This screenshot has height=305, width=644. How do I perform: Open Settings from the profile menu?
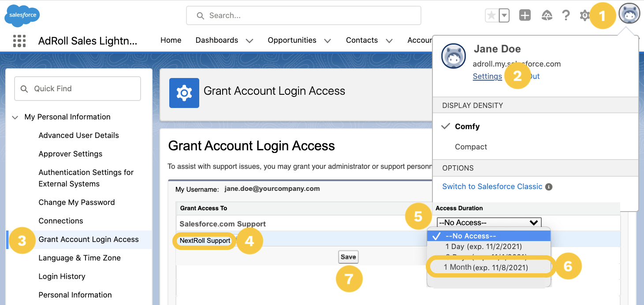tap(487, 76)
